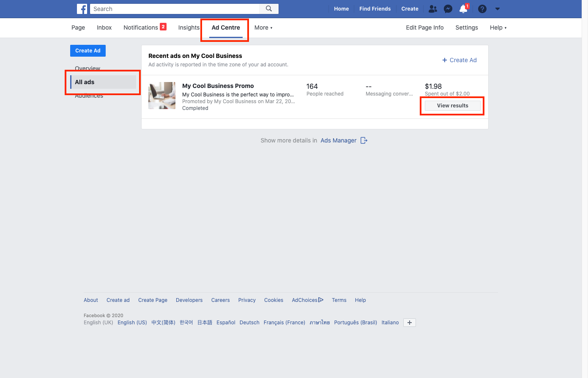Open Find Friends
Image resolution: width=588 pixels, height=378 pixels.
[x=375, y=9]
